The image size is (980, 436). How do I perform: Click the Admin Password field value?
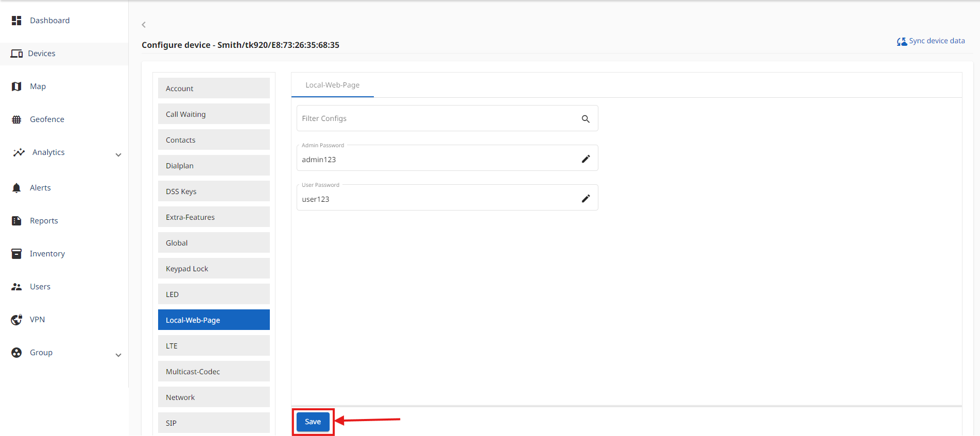coord(319,160)
